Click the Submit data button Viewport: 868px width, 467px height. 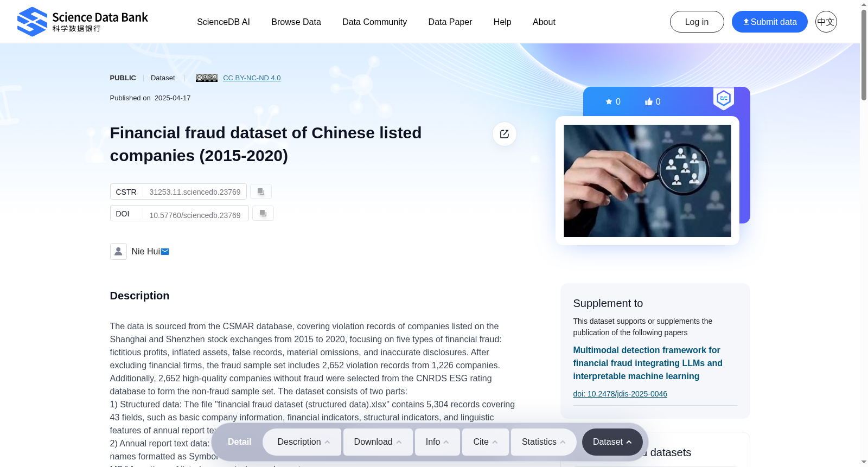coord(769,22)
